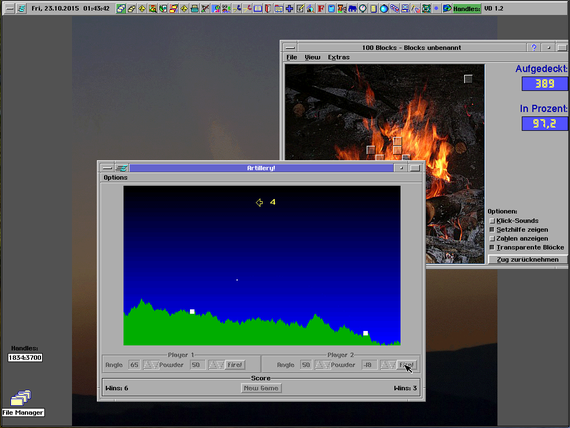Click the Artillery! title bar application icon
This screenshot has height=428, width=570.
(x=122, y=168)
